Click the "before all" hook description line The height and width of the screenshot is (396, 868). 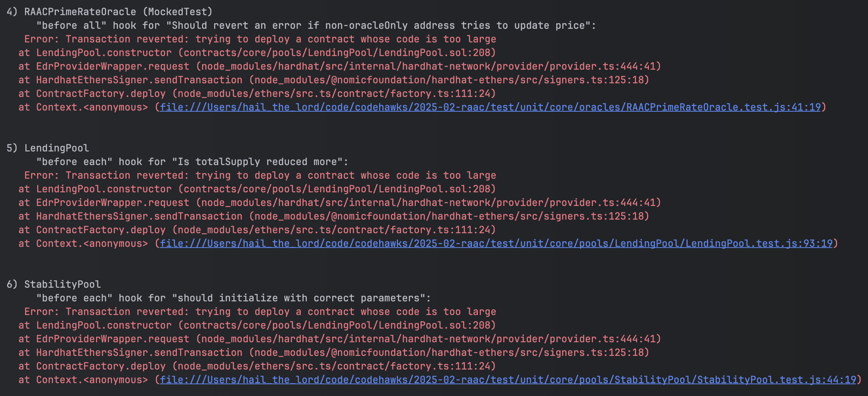[316, 26]
